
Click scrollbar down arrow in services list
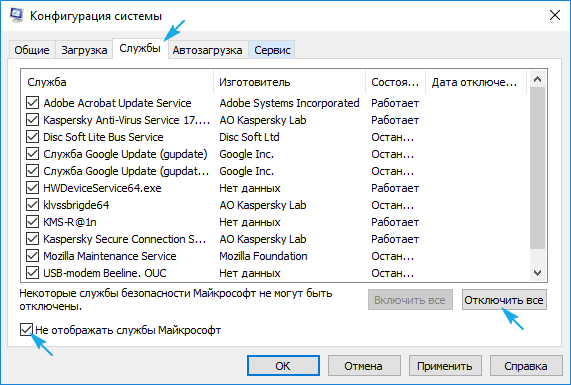pyautogui.click(x=537, y=273)
